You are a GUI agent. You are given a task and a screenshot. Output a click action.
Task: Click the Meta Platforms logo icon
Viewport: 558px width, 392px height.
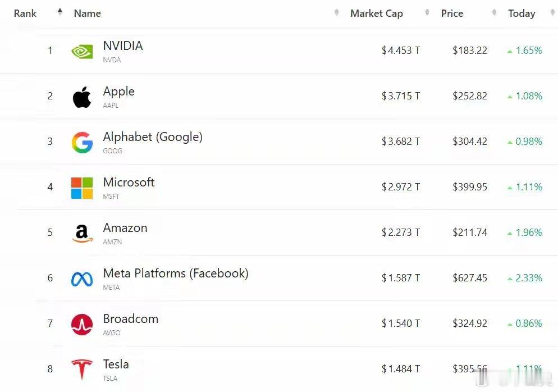82,279
